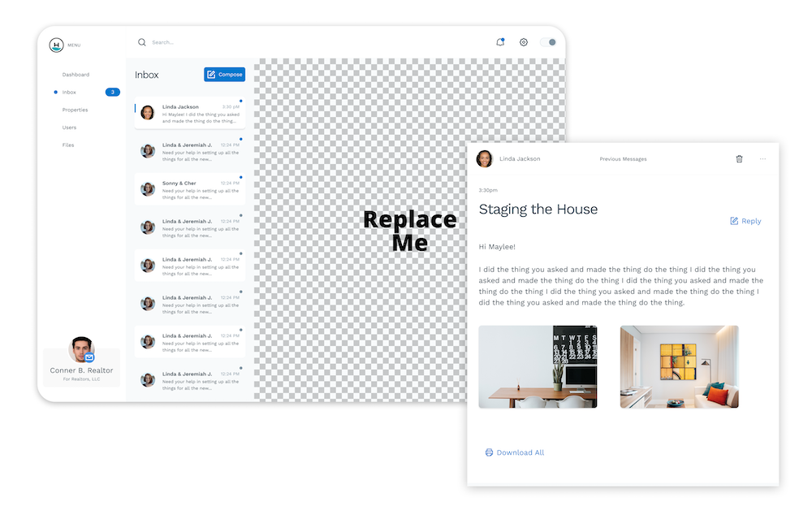Viewport: 812px width, 506px height.
Task: Open Users in the sidebar
Action: pyautogui.click(x=69, y=128)
